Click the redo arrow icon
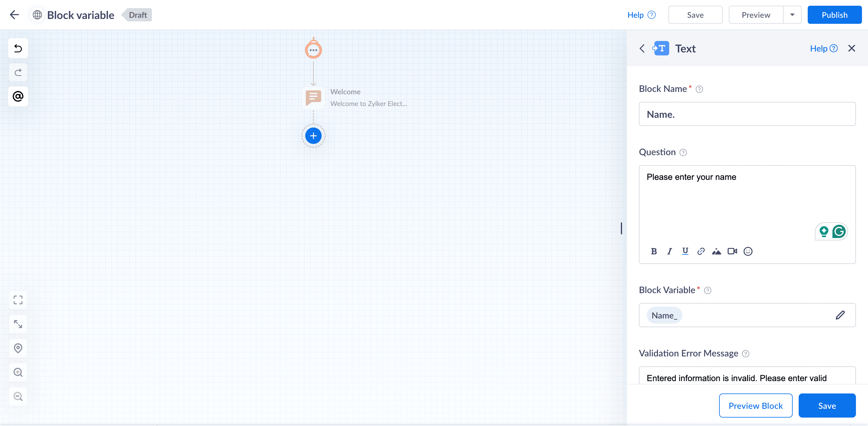 pyautogui.click(x=18, y=72)
